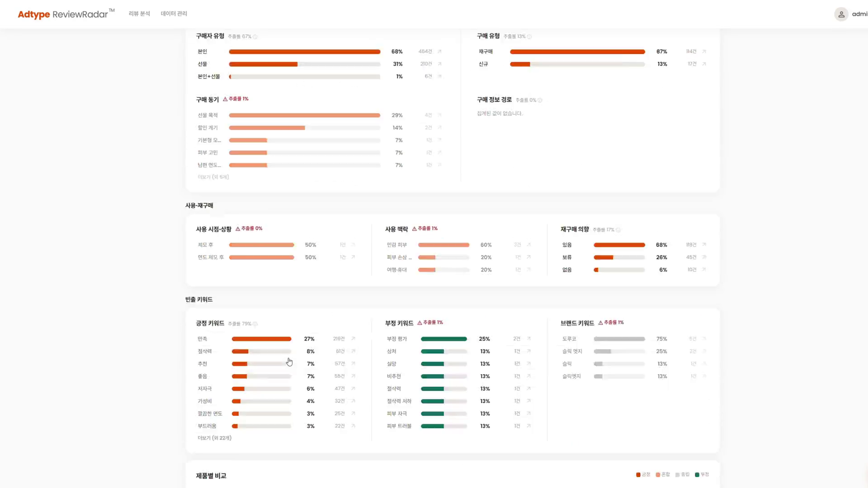Click the 피부 트러블 negative keyword label
The image size is (868, 488).
tap(399, 426)
